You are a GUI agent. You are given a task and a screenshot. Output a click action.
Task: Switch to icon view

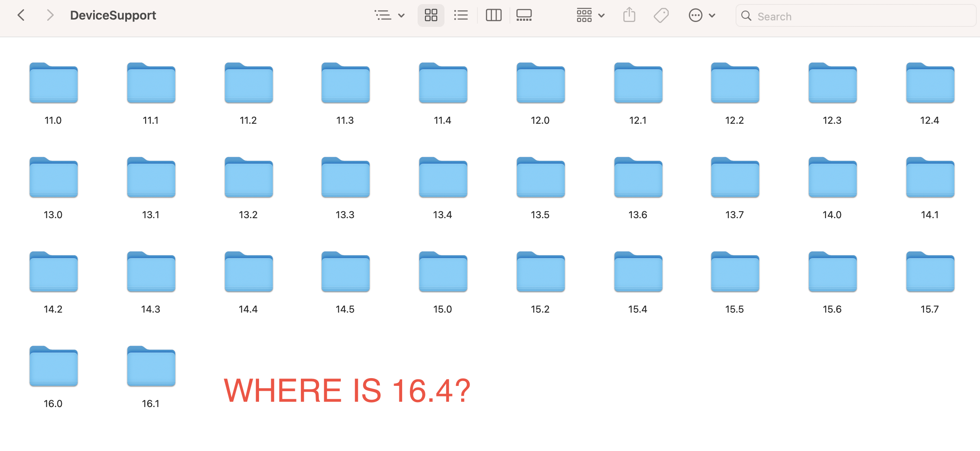(431, 15)
